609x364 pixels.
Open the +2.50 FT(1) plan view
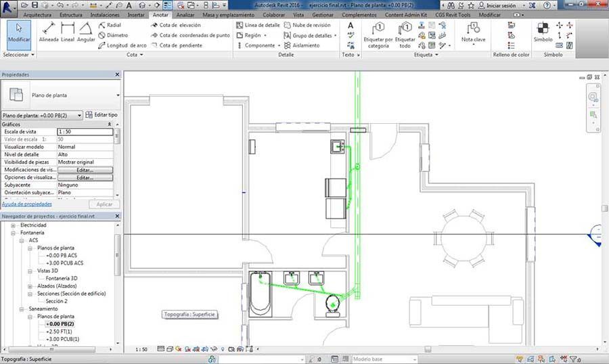click(60, 332)
